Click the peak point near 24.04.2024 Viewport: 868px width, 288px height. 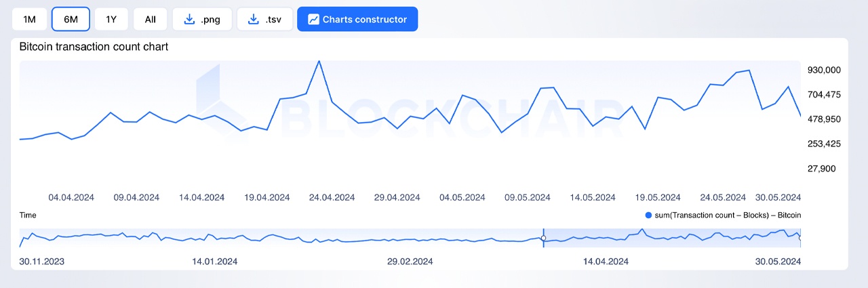(319, 61)
